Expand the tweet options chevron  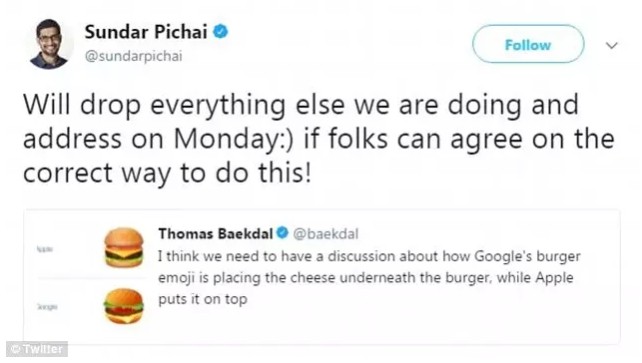611,45
